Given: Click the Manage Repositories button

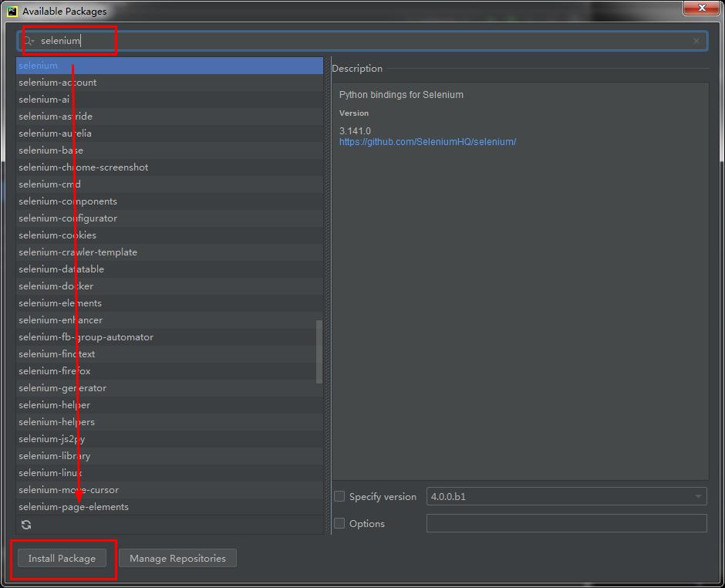Looking at the screenshot, I should (x=177, y=559).
